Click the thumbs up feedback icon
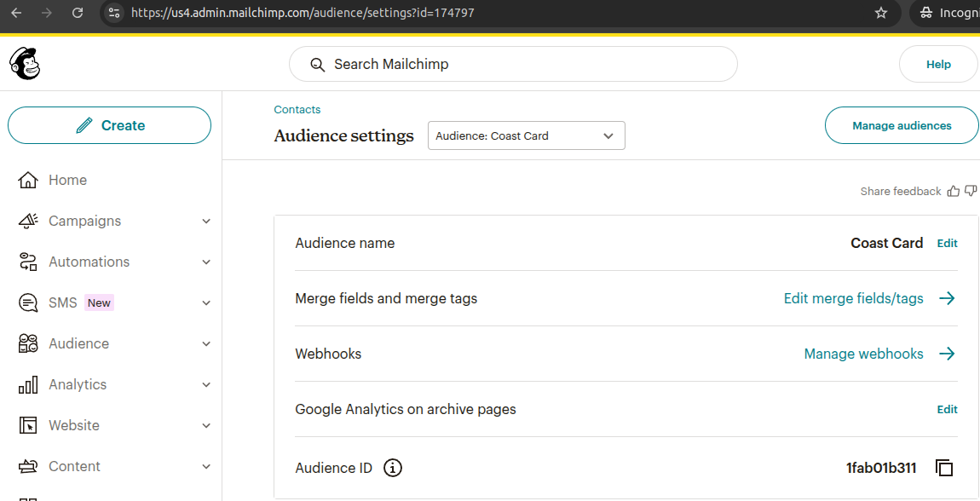 [x=954, y=191]
